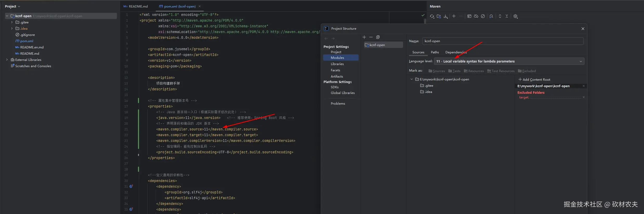Image resolution: width=644 pixels, height=214 pixels.
Task: Collapse E:\mywork content root tree node
Action: click(x=412, y=79)
